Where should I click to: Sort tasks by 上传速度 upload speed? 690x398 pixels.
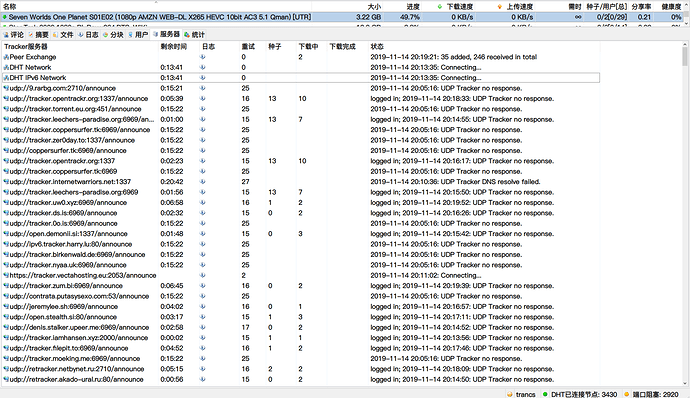coord(520,7)
